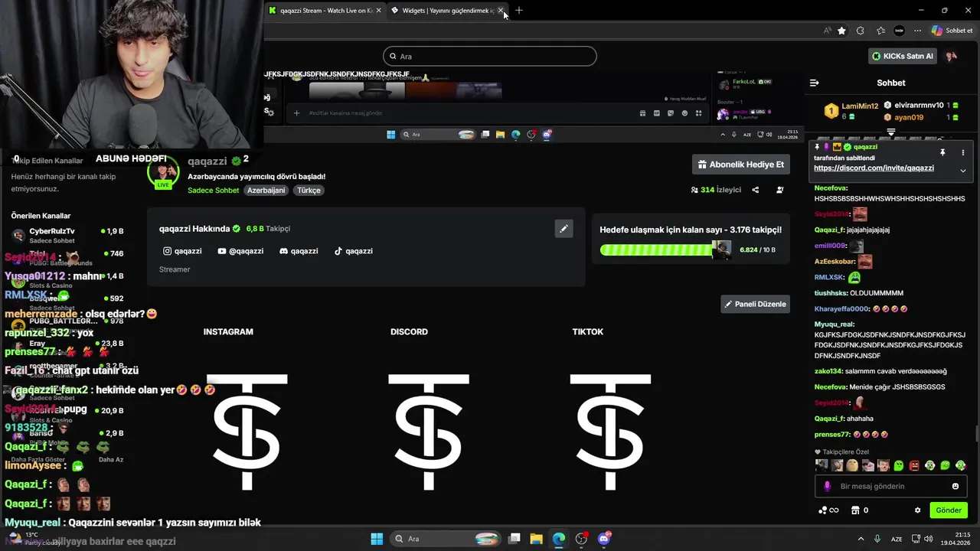Focus the Bir mesaj gönderin field
Screen dimensions: 980x551
(891, 487)
